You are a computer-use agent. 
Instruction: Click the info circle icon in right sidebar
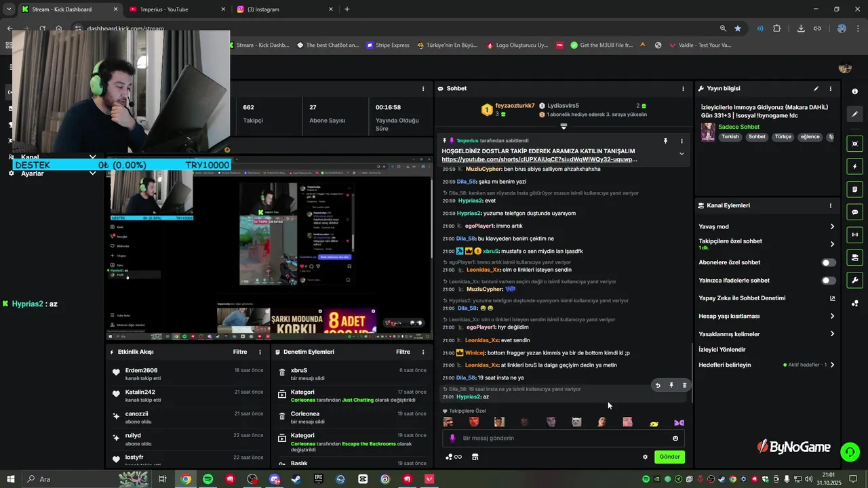click(854, 91)
